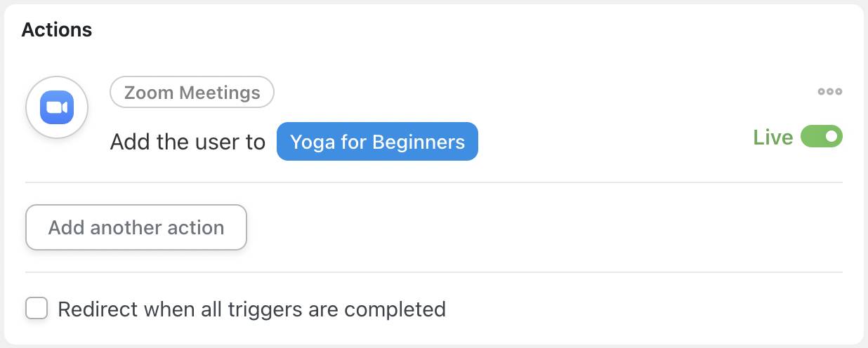This screenshot has height=348, width=868.
Task: Open the Yoga for Beginners meeting selector
Action: point(377,142)
